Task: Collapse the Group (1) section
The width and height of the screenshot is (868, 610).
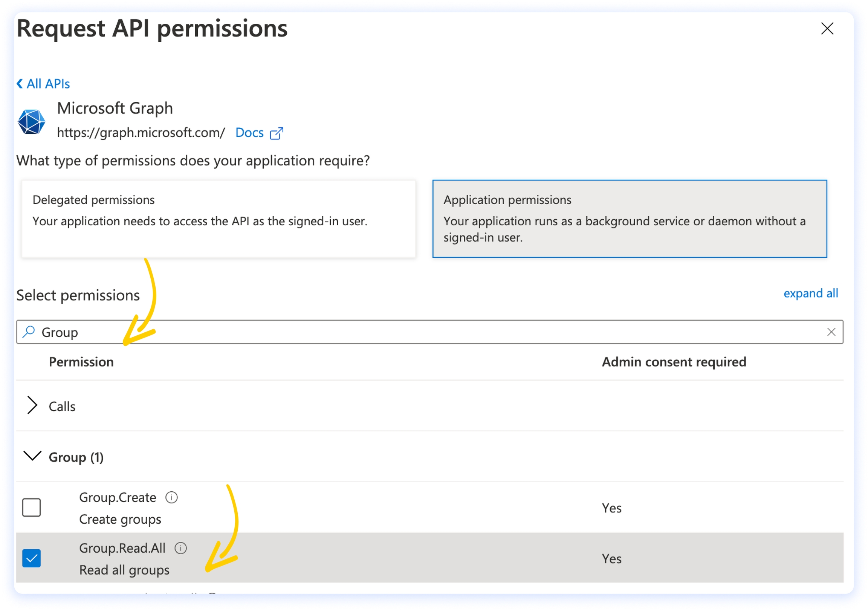Action: [x=32, y=456]
